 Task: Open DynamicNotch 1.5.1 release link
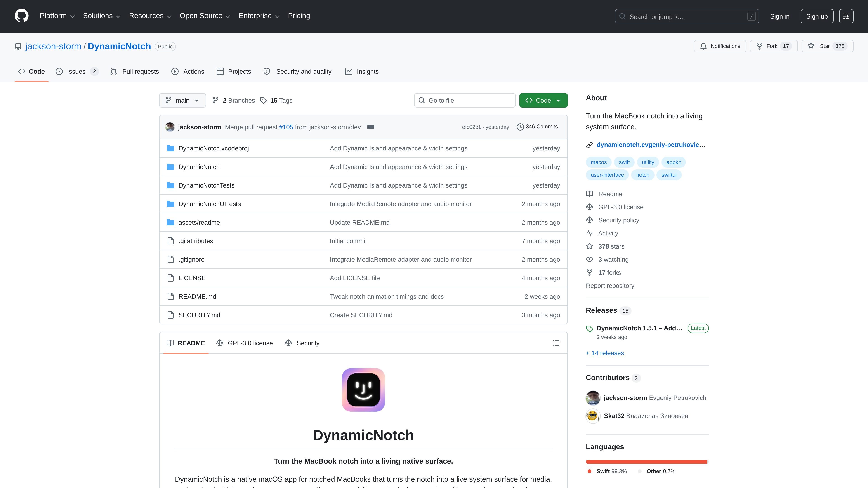(639, 328)
